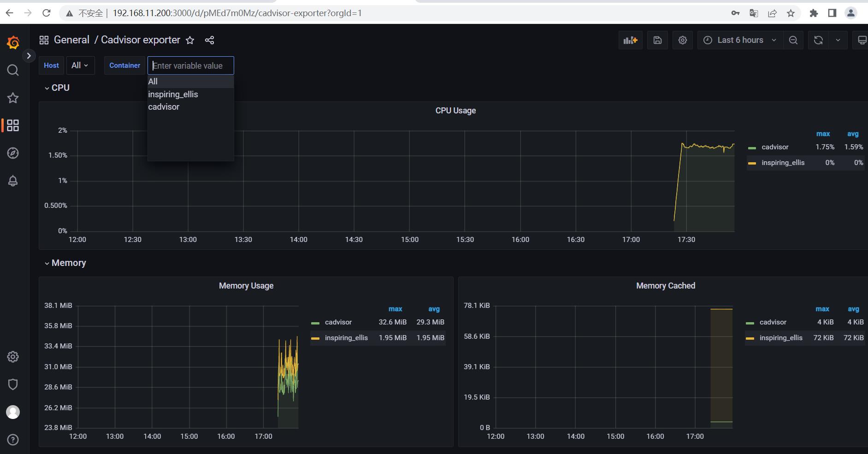This screenshot has height=454, width=868.
Task: Select All in Container options
Action: point(190,82)
